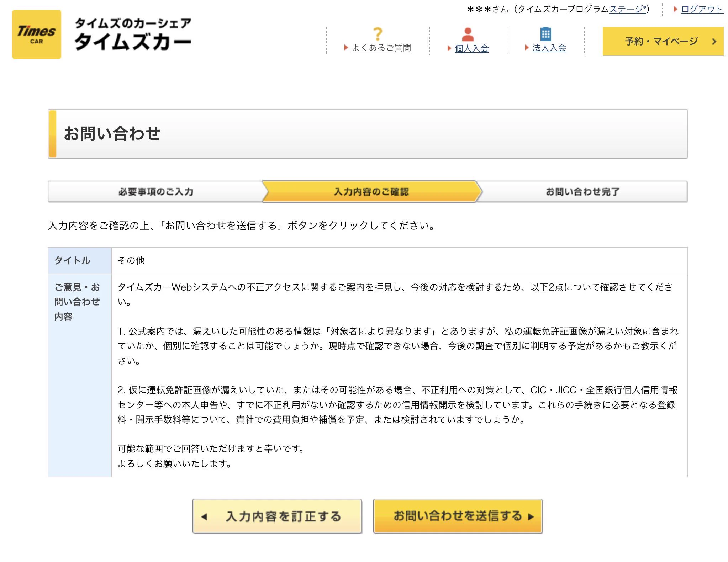
Task: Click お問い合わせを送信する button
Action: [458, 516]
